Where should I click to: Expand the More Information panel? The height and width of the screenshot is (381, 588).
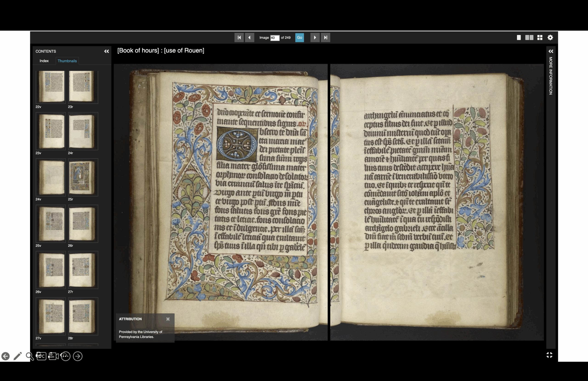[x=551, y=51]
